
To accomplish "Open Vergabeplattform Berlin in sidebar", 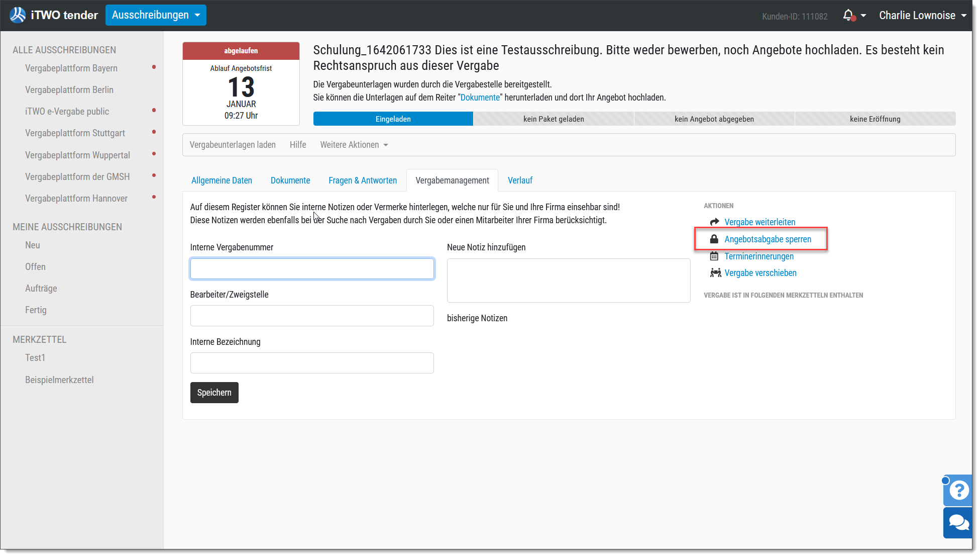I will pyautogui.click(x=69, y=89).
